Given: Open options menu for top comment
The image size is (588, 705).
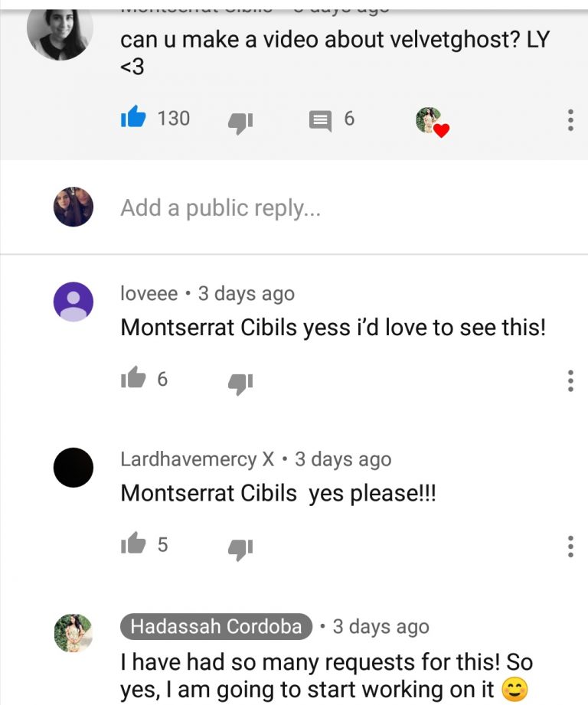Looking at the screenshot, I should pyautogui.click(x=570, y=120).
